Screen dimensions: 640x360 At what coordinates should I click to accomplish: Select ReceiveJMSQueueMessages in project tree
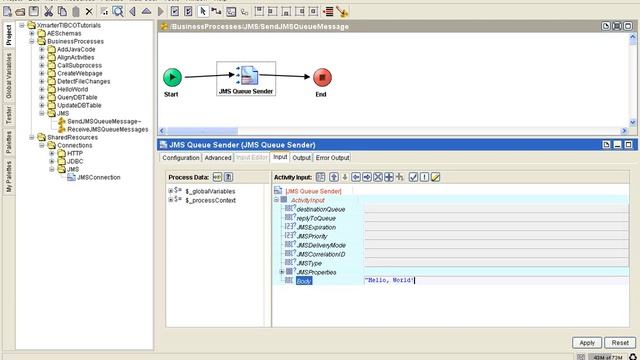108,129
